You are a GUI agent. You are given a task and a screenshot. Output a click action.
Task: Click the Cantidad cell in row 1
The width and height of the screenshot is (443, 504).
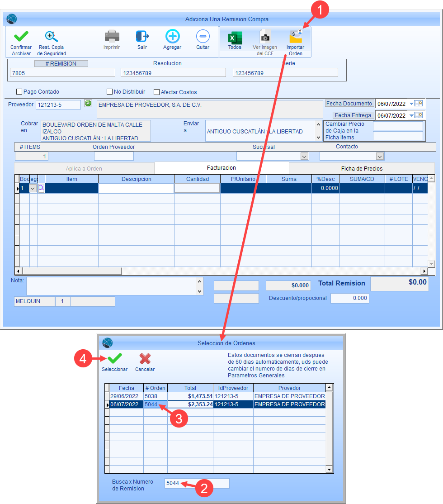click(x=197, y=188)
